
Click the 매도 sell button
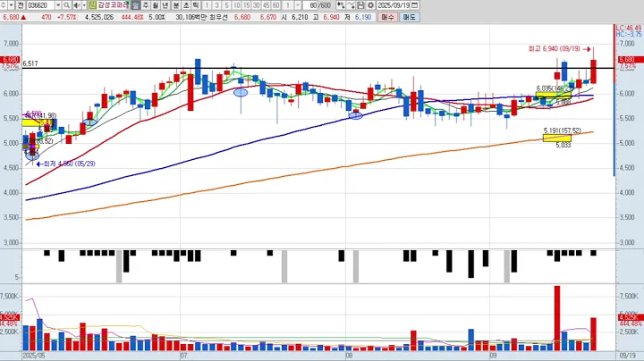click(x=409, y=17)
